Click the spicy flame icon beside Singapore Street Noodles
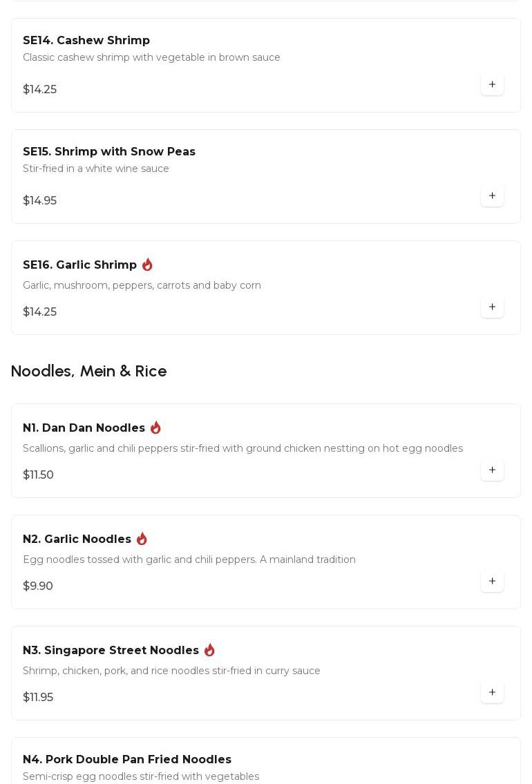Image resolution: width=532 pixels, height=784 pixels. point(209,650)
